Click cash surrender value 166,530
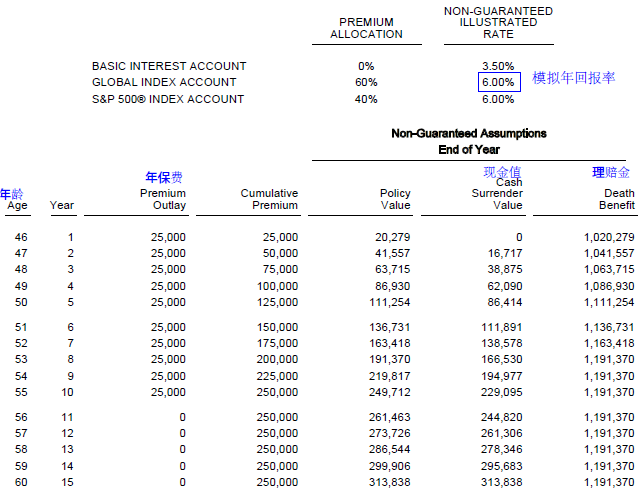The width and height of the screenshot is (644, 496). click(x=502, y=359)
